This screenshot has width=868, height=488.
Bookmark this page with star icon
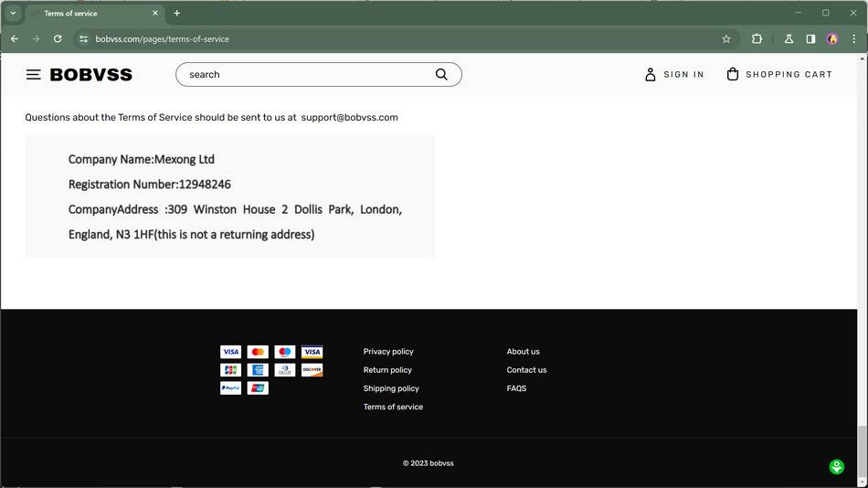pyautogui.click(x=726, y=38)
